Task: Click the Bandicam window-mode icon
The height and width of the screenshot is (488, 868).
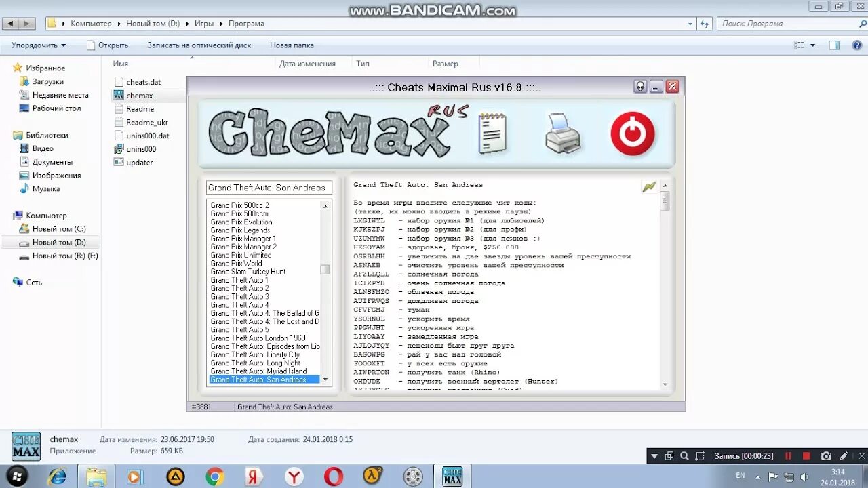Action: (669, 456)
